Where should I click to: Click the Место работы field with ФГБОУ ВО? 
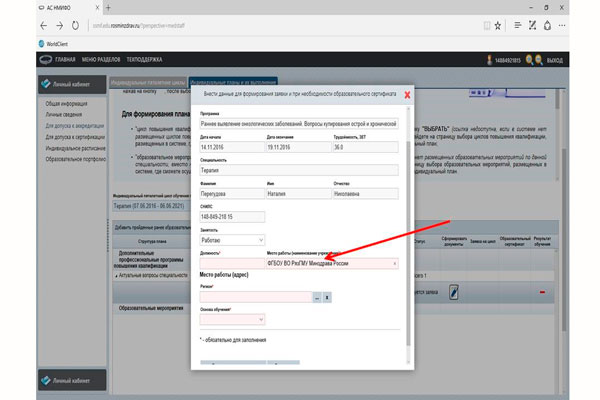point(330,264)
